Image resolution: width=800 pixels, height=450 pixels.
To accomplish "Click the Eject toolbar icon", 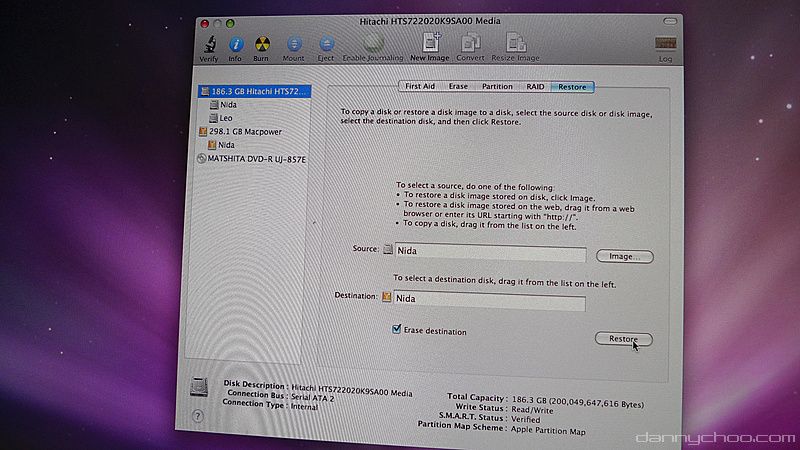I will click(x=326, y=44).
